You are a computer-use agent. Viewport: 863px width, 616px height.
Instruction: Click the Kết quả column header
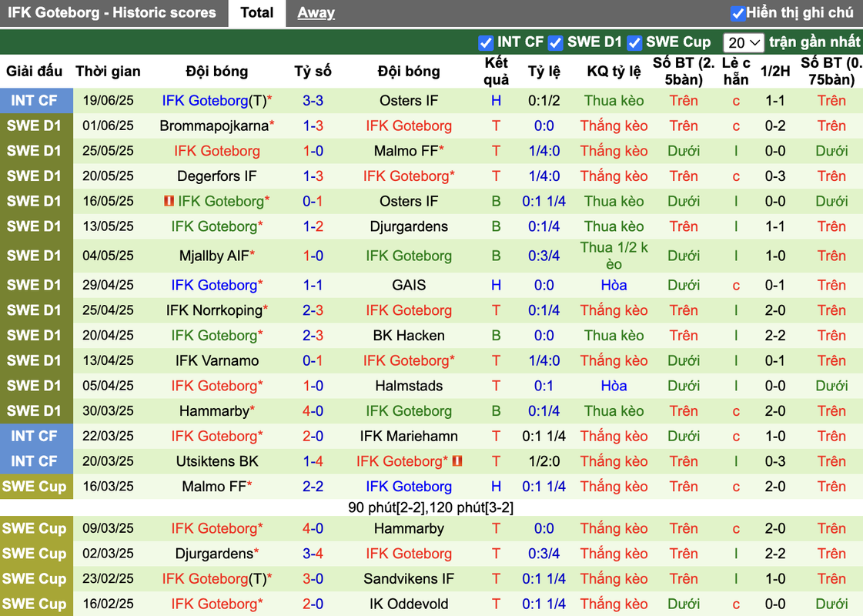(496, 72)
